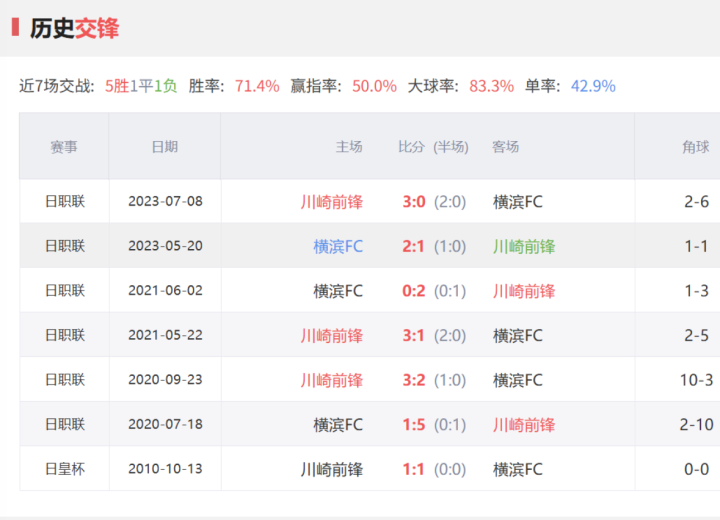Click the 1:1 score on 2010-10-13
Screen dimensions: 720x520
click(x=413, y=469)
